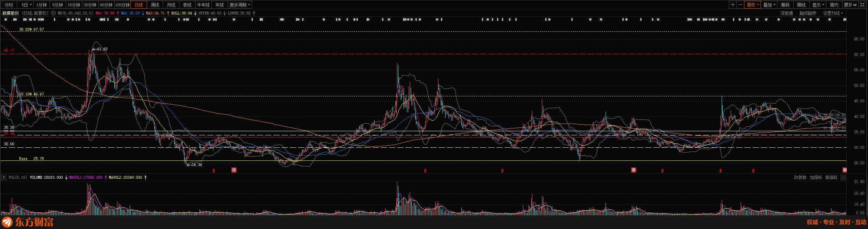868x229 pixels.
Task: Click the 35.38 horizontal line label
Action: point(9,128)
